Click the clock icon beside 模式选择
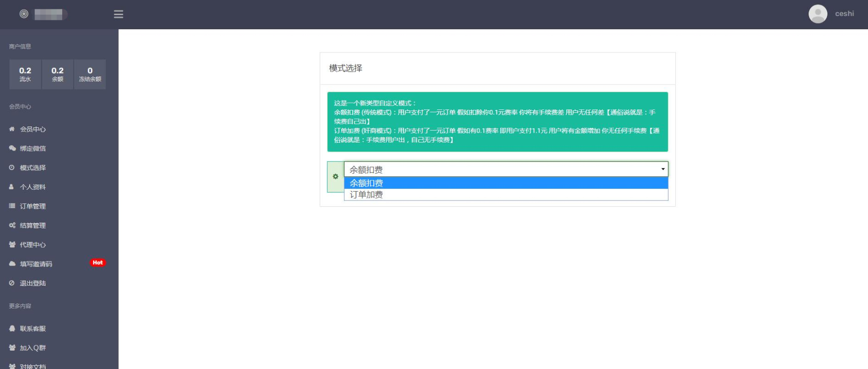 [x=12, y=168]
